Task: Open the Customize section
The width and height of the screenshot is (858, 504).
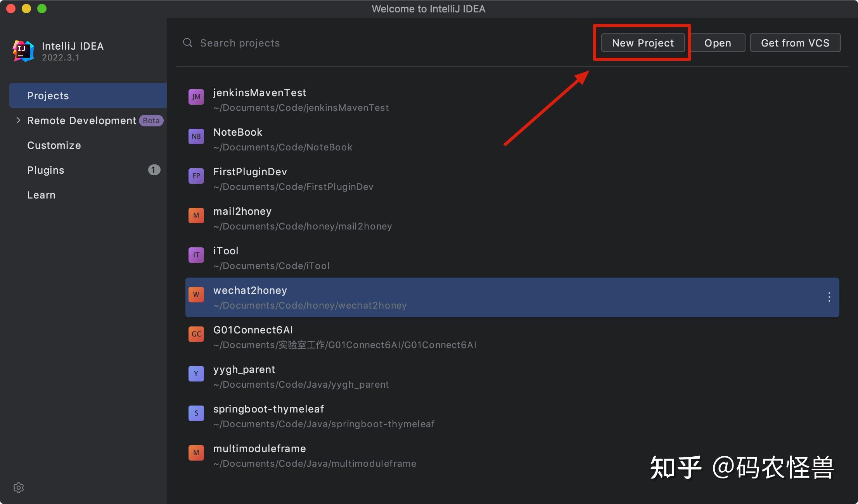Action: click(x=54, y=145)
